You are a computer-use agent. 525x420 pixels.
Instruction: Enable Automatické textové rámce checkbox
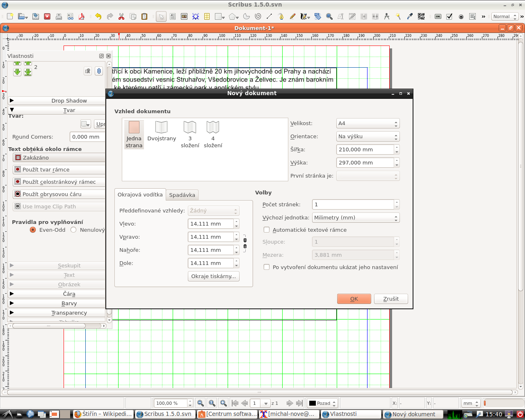[x=267, y=230]
